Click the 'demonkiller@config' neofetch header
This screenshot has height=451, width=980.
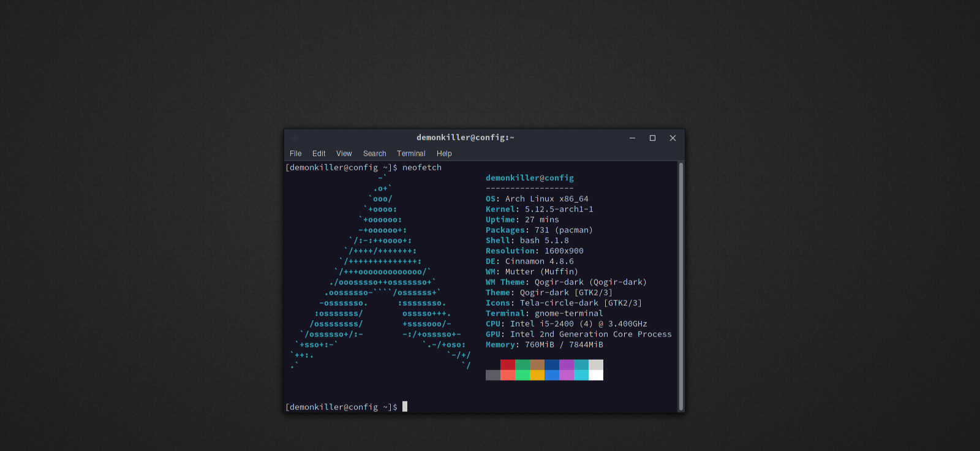pyautogui.click(x=530, y=178)
